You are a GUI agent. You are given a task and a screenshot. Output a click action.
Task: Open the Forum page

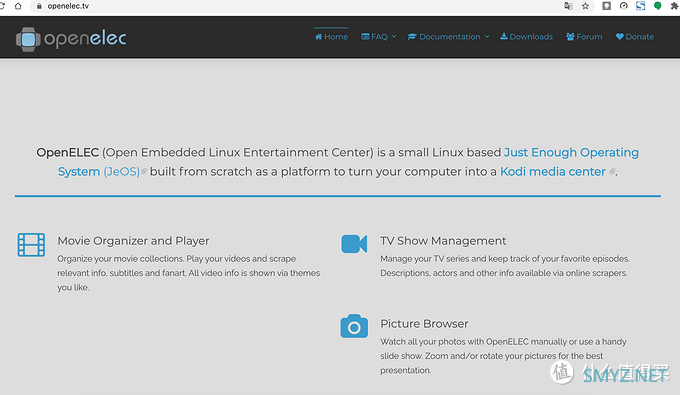(x=584, y=37)
